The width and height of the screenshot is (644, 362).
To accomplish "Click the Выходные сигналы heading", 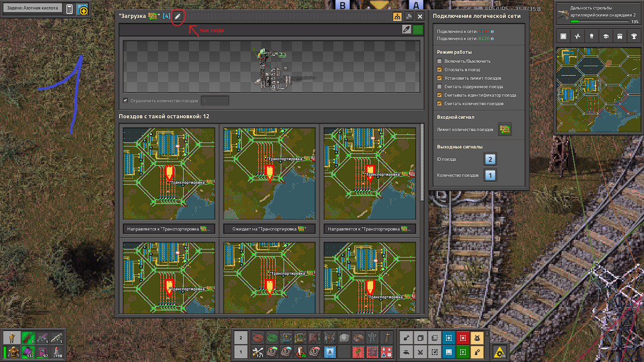I will 460,147.
